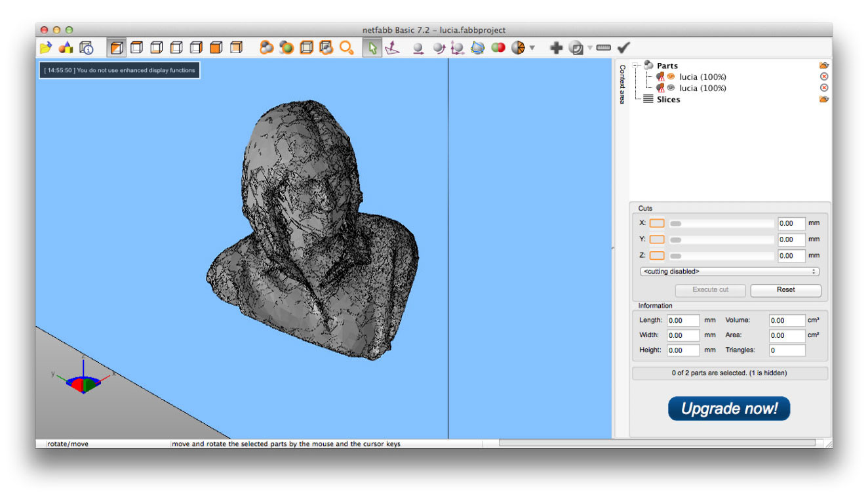Click the magnifier zoom icon in toolbar
Viewport: 868px width, 496px height.
[346, 48]
